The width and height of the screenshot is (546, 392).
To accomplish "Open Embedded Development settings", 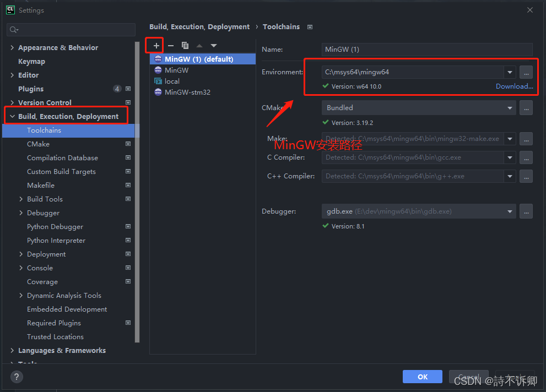I will pos(67,309).
